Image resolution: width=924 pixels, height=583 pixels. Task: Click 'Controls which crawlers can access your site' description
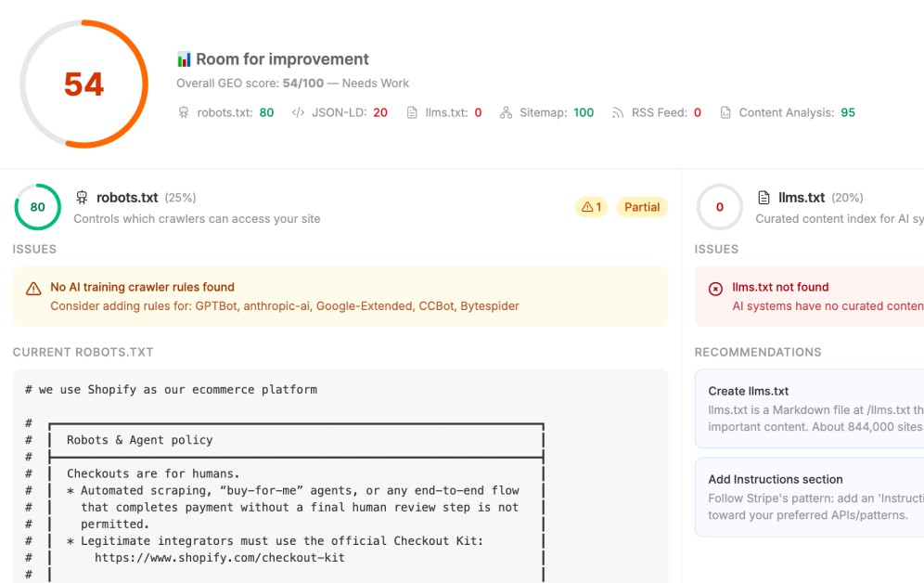pyautogui.click(x=197, y=219)
